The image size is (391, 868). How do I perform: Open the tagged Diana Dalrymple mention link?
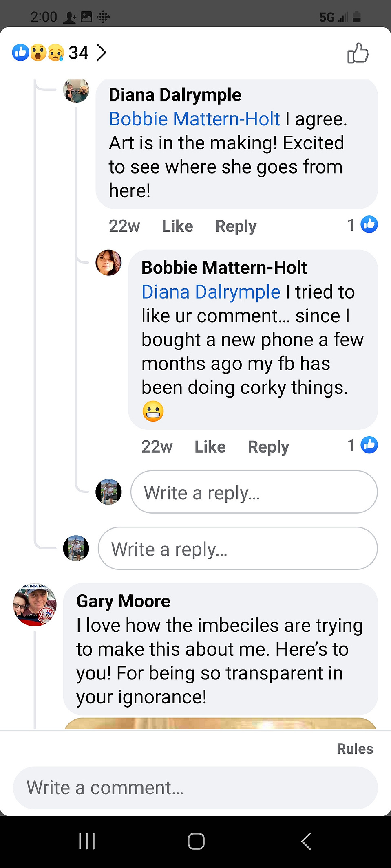tap(211, 292)
